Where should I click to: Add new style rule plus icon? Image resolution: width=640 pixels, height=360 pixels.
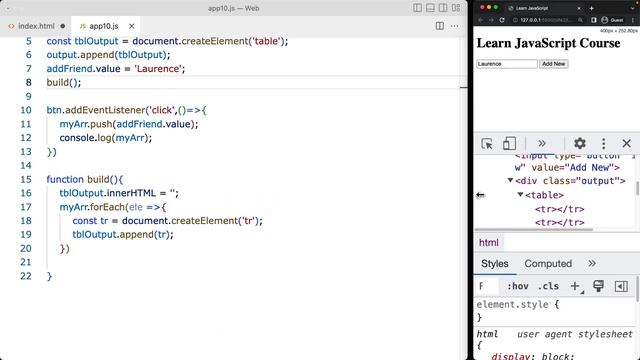tap(576, 286)
